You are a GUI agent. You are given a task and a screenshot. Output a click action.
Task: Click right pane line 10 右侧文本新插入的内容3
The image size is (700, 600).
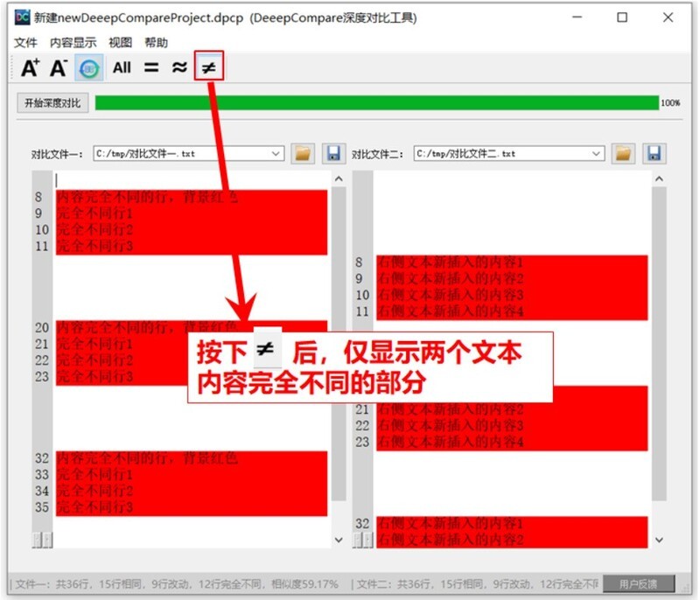(x=450, y=295)
